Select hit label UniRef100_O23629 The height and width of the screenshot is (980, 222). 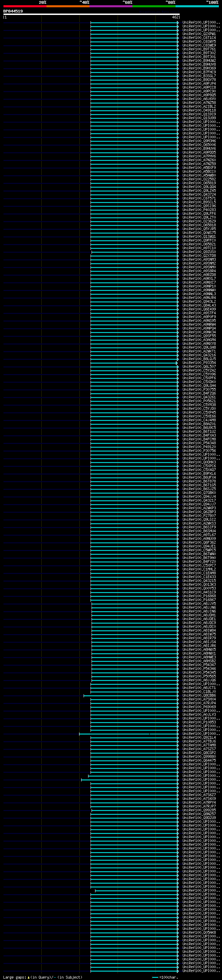(199, 221)
